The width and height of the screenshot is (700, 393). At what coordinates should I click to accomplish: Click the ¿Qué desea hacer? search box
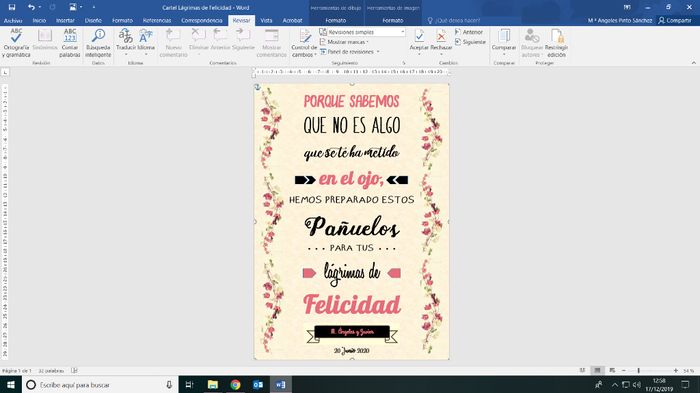coord(454,21)
